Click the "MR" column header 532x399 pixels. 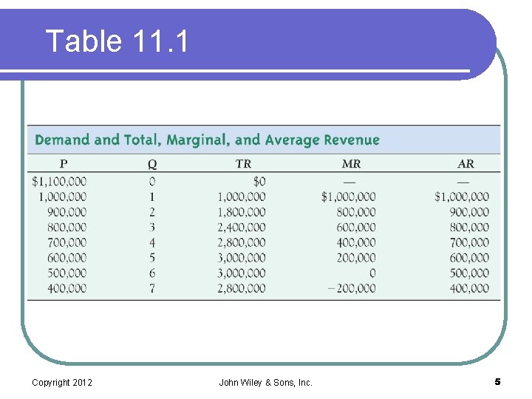pos(351,164)
